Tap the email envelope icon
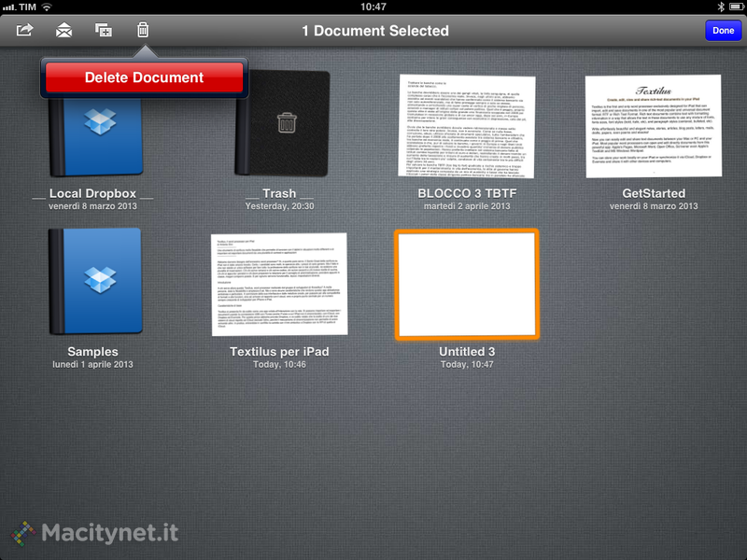Viewport: 747px width, 560px height. click(x=63, y=31)
